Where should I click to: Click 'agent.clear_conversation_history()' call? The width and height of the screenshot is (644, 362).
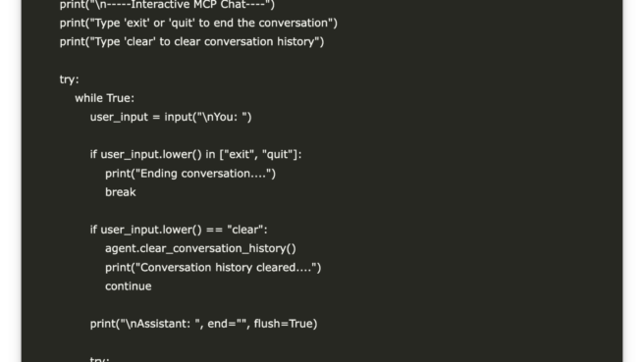point(200,249)
